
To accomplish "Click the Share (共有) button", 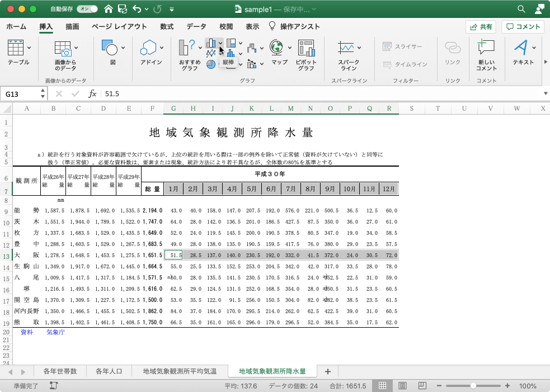I will (x=481, y=27).
